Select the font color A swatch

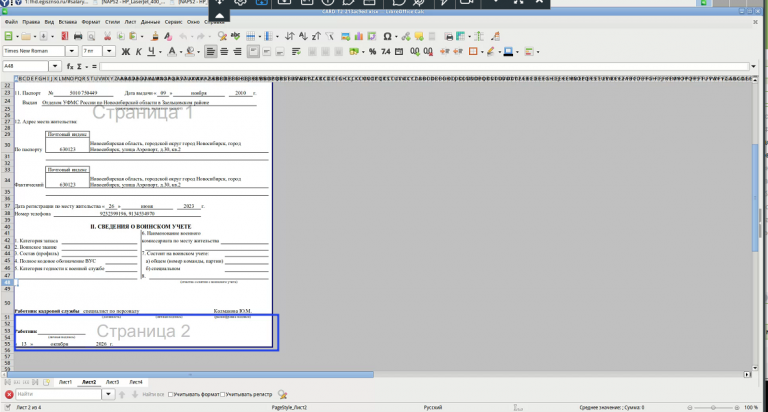click(x=172, y=51)
